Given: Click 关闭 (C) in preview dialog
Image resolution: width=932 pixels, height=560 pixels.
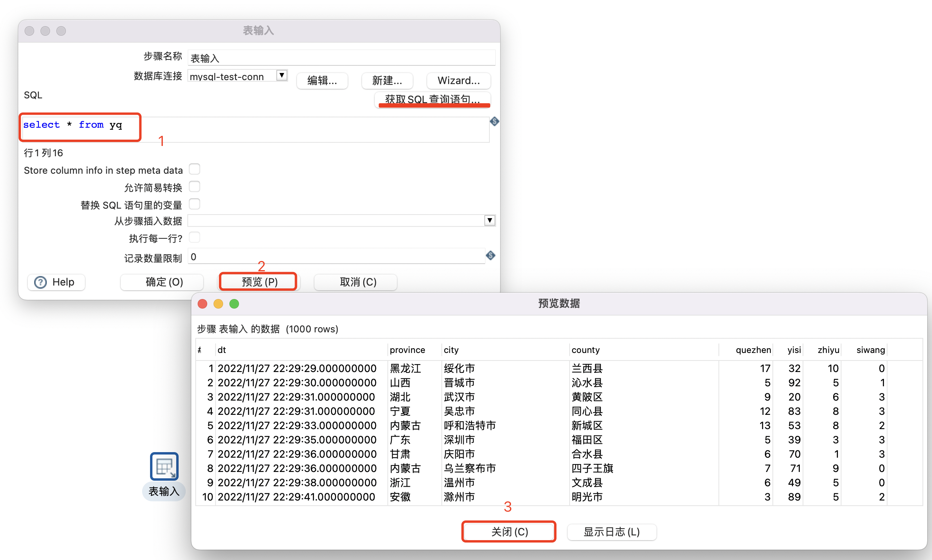Looking at the screenshot, I should pyautogui.click(x=509, y=532).
